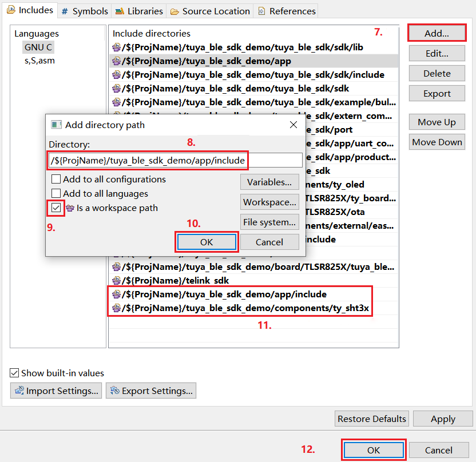Image resolution: width=476 pixels, height=462 pixels.
Task: Toggle Show built-in values checkbox
Action: [x=14, y=373]
